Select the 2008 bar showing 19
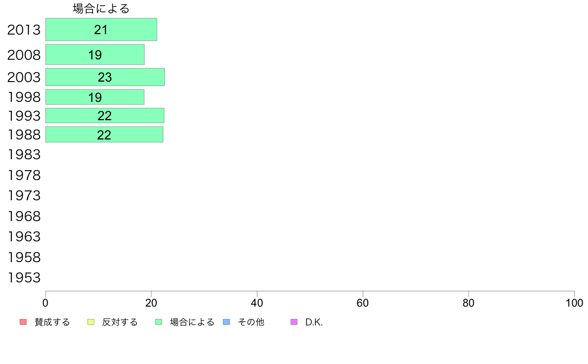The image size is (588, 364). [95, 55]
